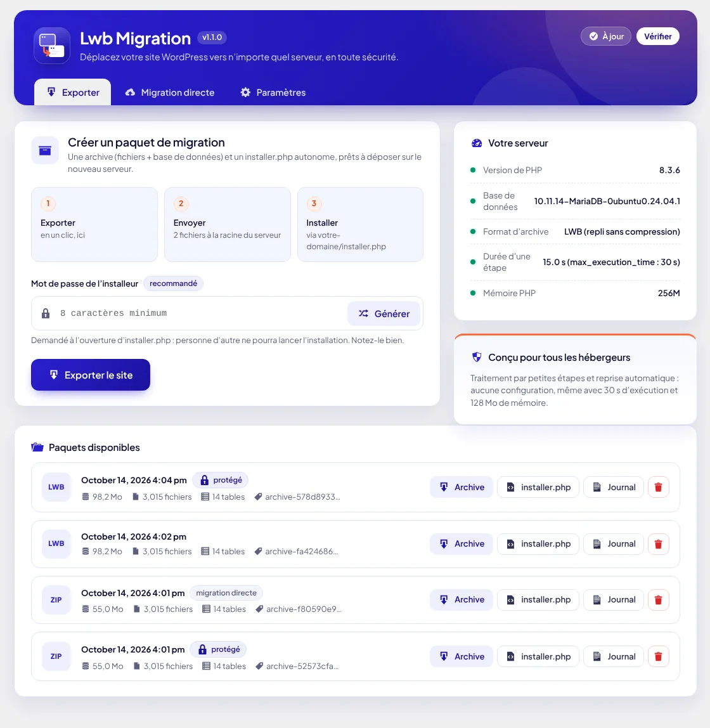This screenshot has height=728, width=710.
Task: Click the À jour status badge
Action: coord(606,36)
